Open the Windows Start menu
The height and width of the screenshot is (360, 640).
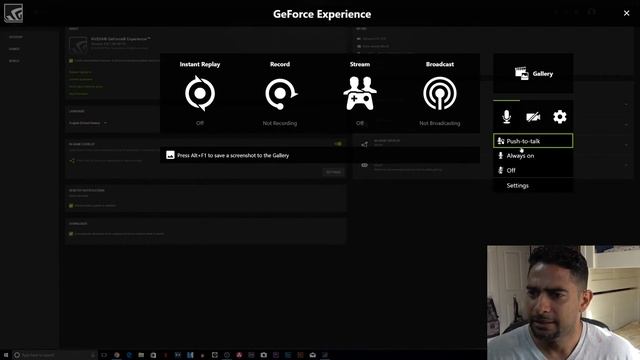6,355
